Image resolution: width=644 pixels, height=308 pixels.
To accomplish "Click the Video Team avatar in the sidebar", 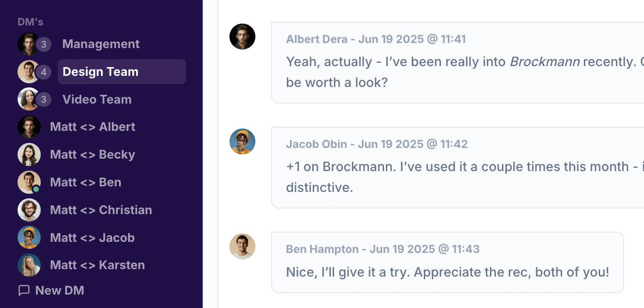I will [x=28, y=99].
